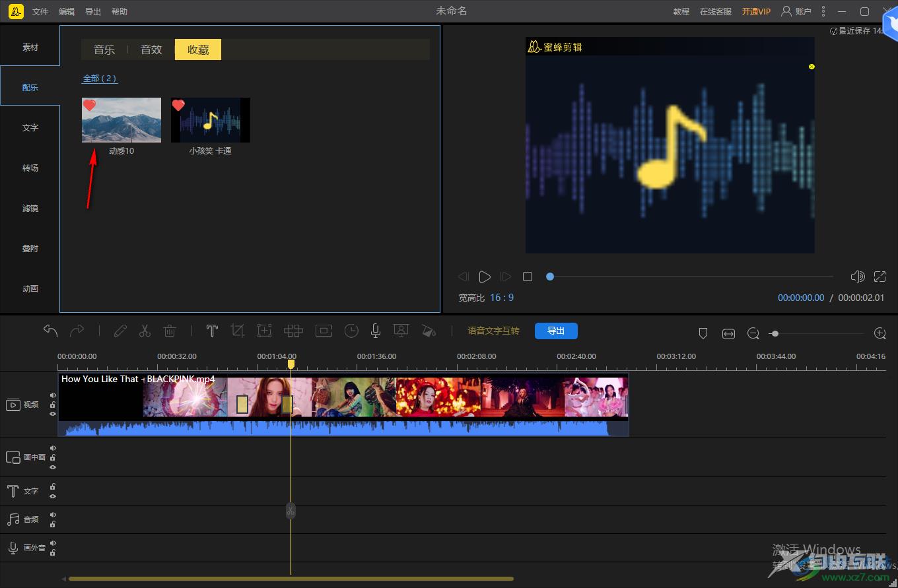Switch to the 音效 tab
This screenshot has height=588, width=898.
(x=151, y=49)
